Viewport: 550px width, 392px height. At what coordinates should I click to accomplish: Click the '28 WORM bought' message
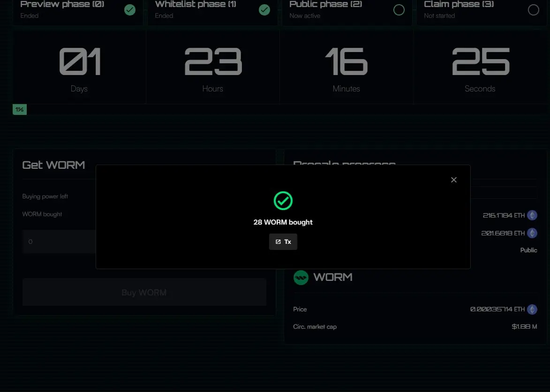(283, 222)
